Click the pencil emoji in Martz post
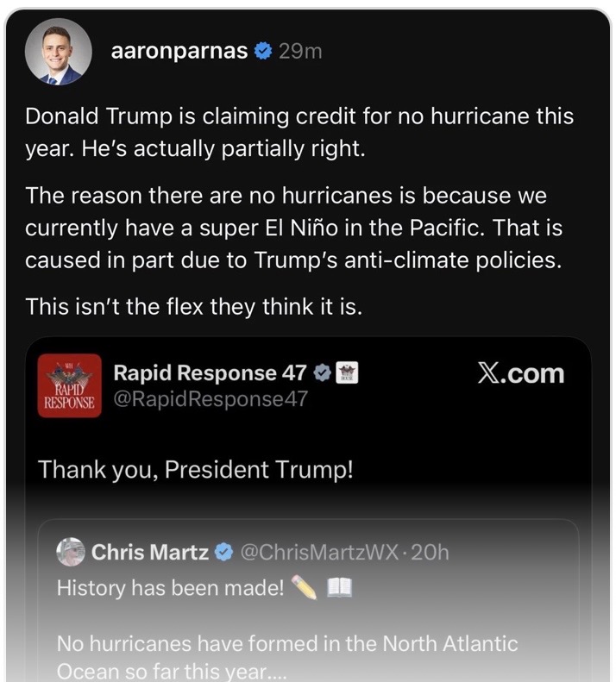 pyautogui.click(x=305, y=587)
